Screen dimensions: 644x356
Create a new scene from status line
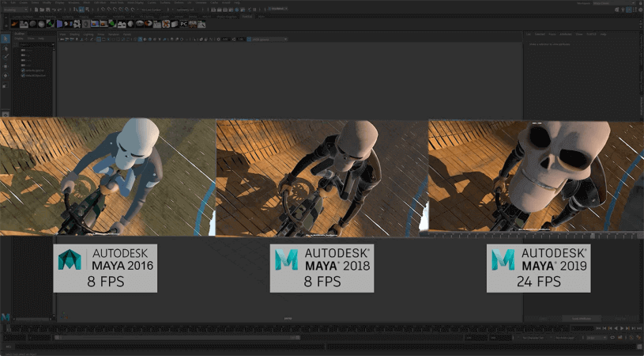36,9
